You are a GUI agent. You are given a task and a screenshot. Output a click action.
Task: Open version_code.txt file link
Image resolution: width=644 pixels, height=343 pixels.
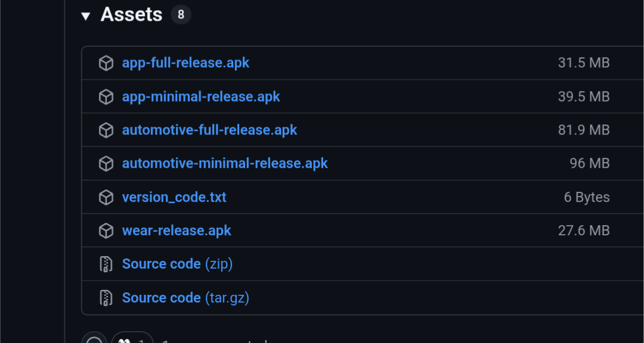pos(174,197)
